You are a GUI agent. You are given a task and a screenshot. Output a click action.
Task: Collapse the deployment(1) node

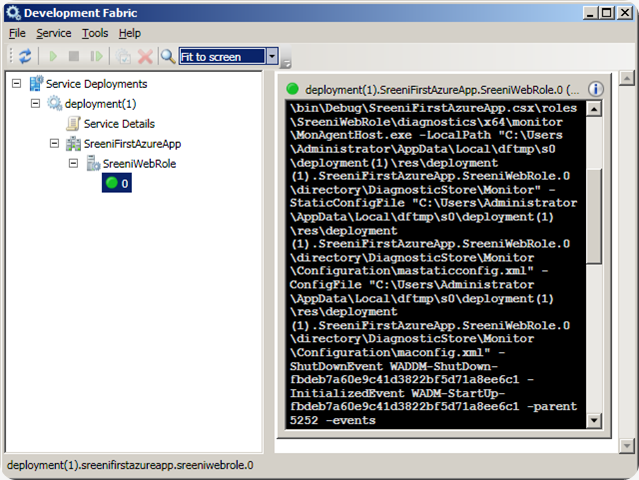tap(35, 103)
